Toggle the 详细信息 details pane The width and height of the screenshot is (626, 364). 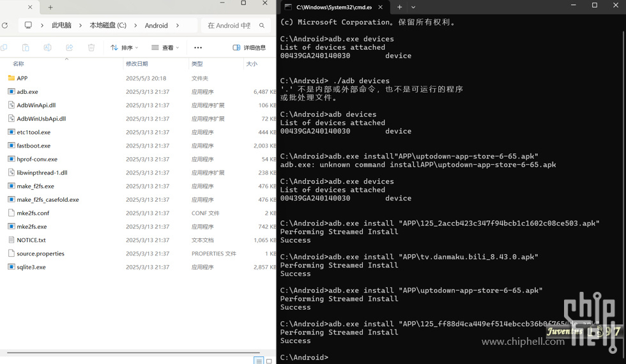click(x=249, y=48)
